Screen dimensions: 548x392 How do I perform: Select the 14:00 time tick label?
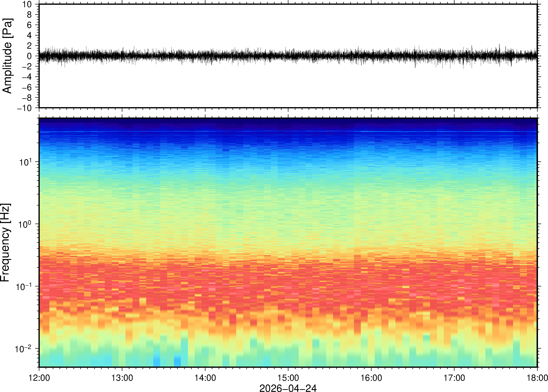(205, 378)
